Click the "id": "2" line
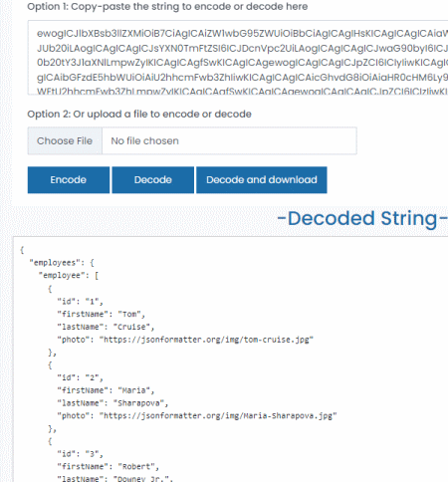 (x=80, y=377)
